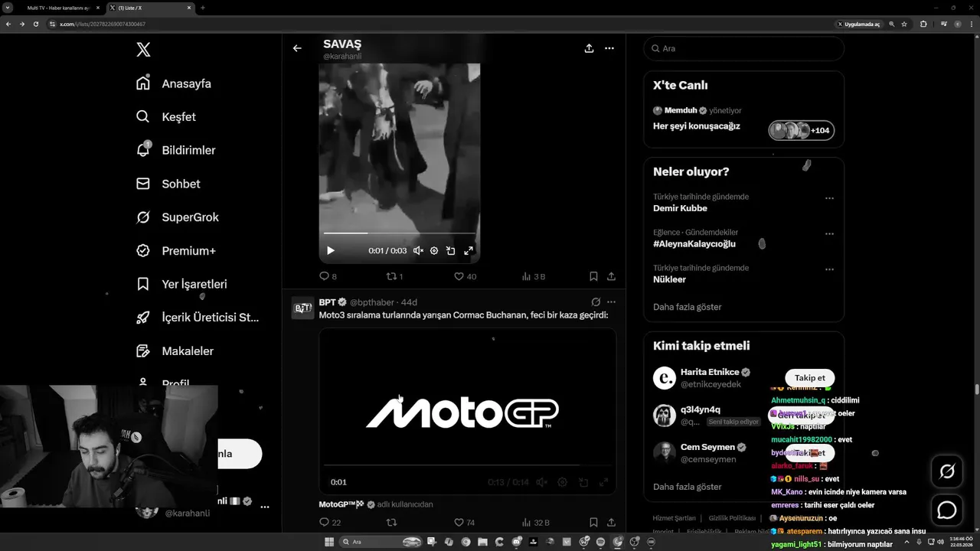Go to Anasayfa in the sidebar
The image size is (980, 551).
(x=173, y=83)
